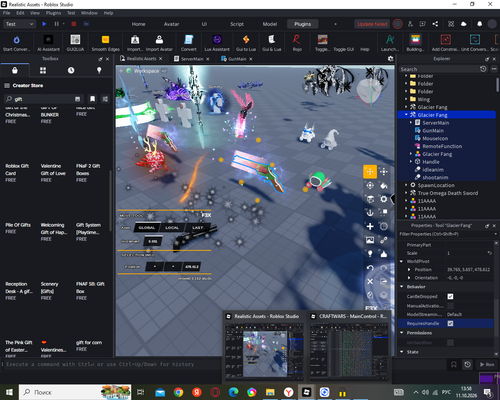Toggle the RequiresHandle checkbox
Viewport: 500px width, 400px height.
pyautogui.click(x=450, y=323)
